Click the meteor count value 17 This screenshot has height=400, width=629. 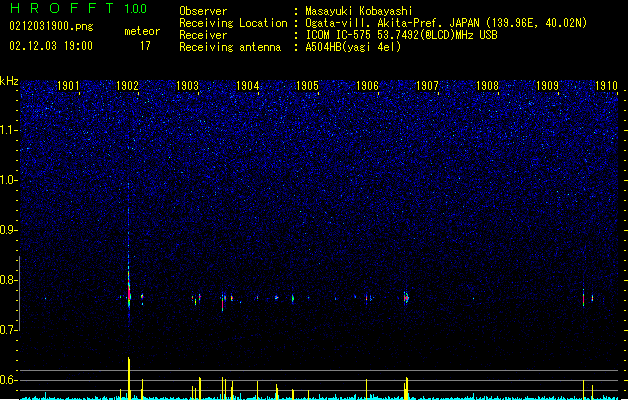click(x=145, y=46)
